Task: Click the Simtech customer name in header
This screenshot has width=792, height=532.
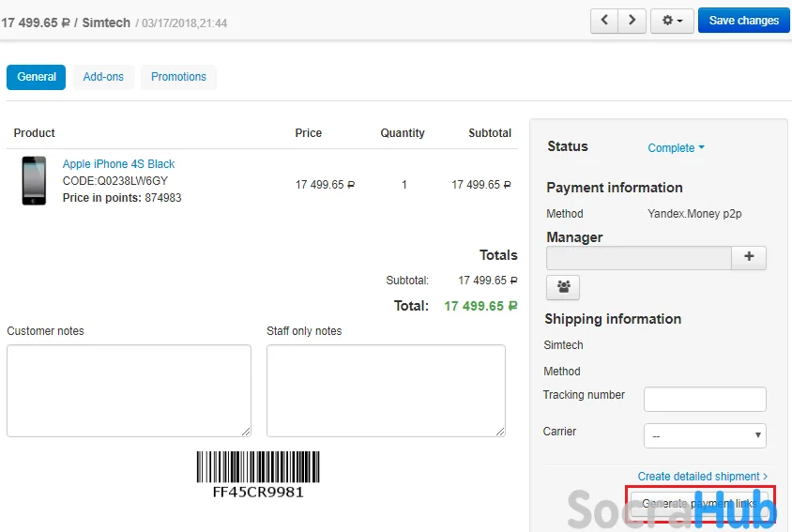Action: (x=106, y=23)
